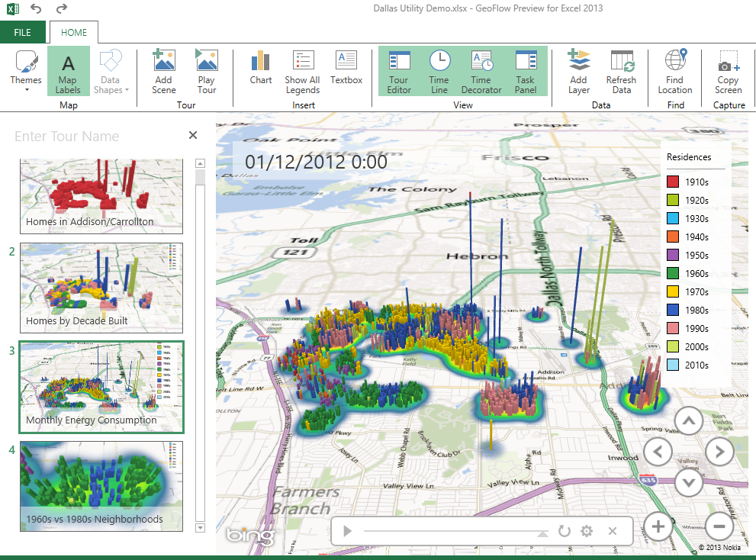Click the 1990s pink legend swatch
Screen dimensions: 756x560
(x=673, y=329)
